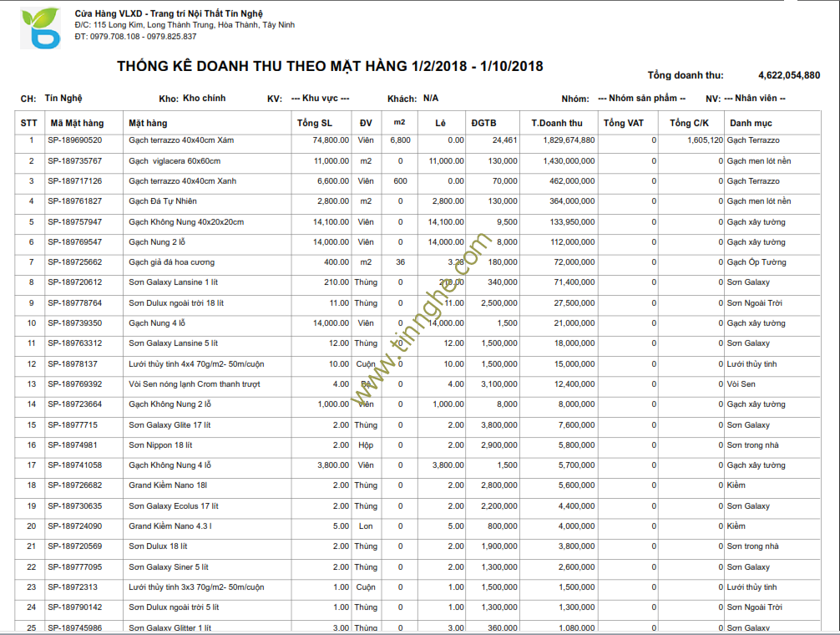Screen dimensions: 840x635
Task: Click the item Gạch Không Nung 40x20x20cm
Action: 186,222
